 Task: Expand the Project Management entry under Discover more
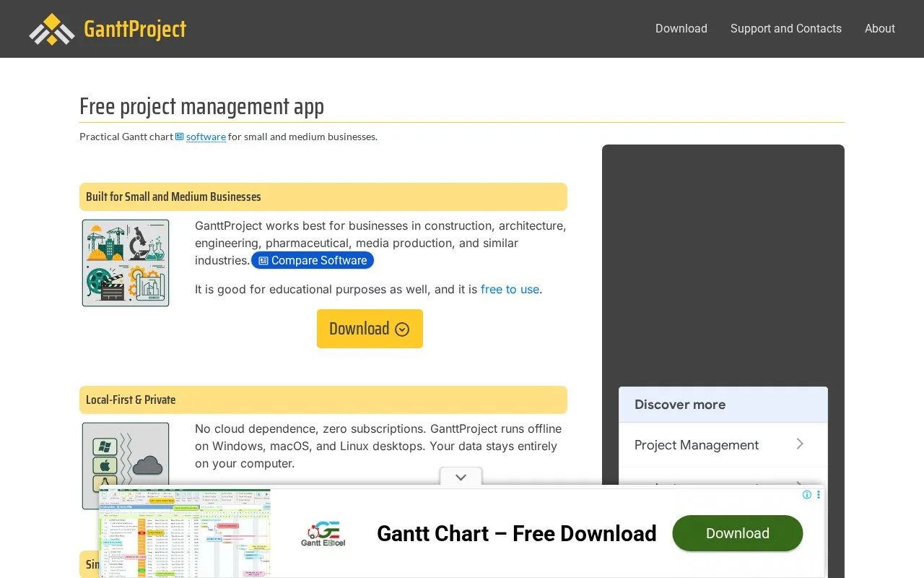tap(723, 444)
